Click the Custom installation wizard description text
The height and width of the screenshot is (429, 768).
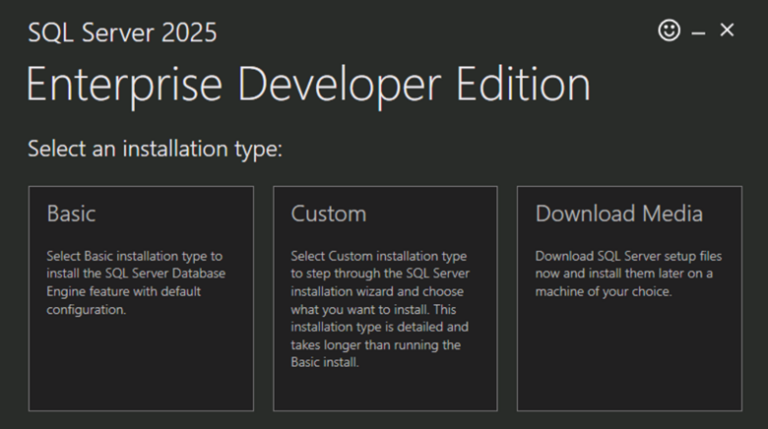[x=379, y=310]
